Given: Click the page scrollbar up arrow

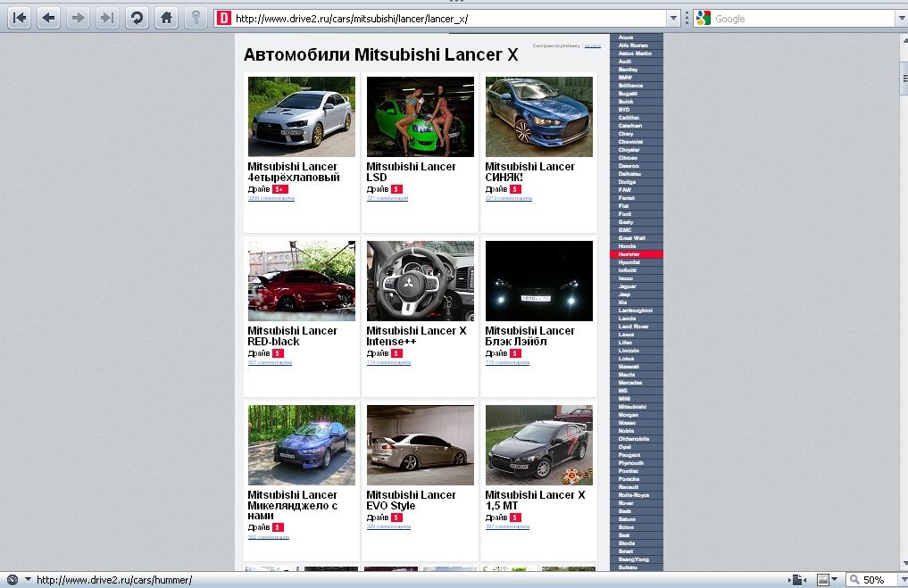Looking at the screenshot, I should click(x=904, y=40).
